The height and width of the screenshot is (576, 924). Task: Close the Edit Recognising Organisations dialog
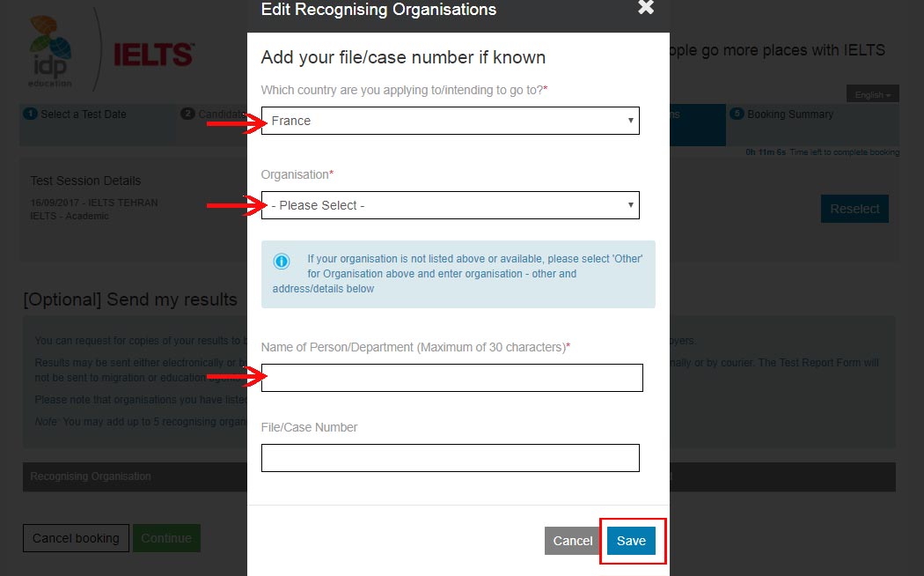(x=646, y=8)
